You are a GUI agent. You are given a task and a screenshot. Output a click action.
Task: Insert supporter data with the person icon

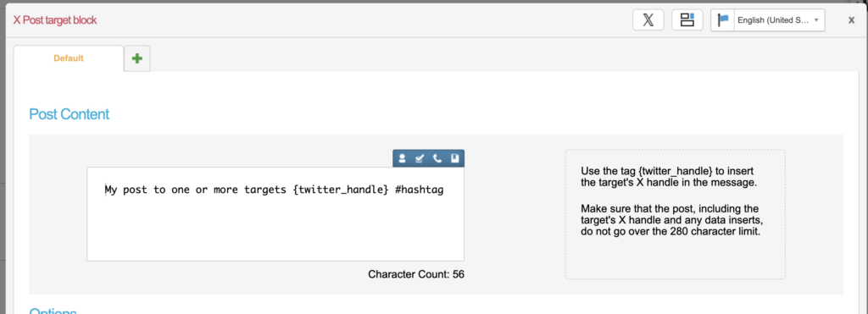coord(403,158)
